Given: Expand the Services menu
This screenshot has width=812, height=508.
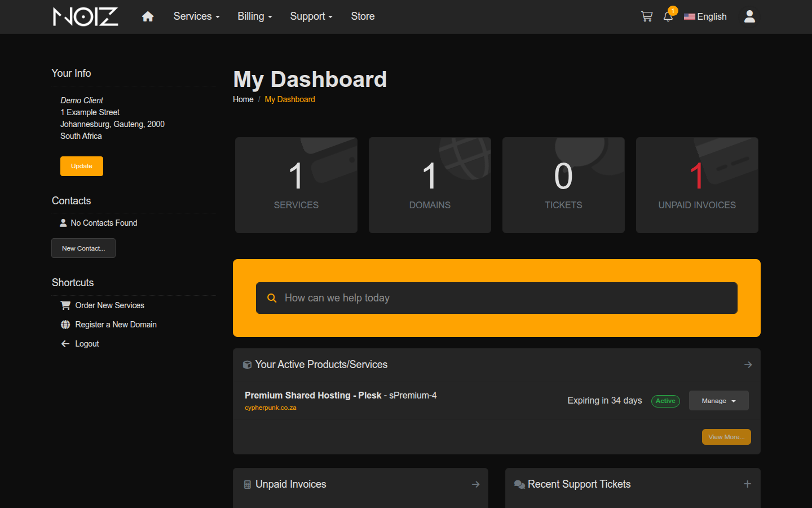Looking at the screenshot, I should click(x=196, y=16).
